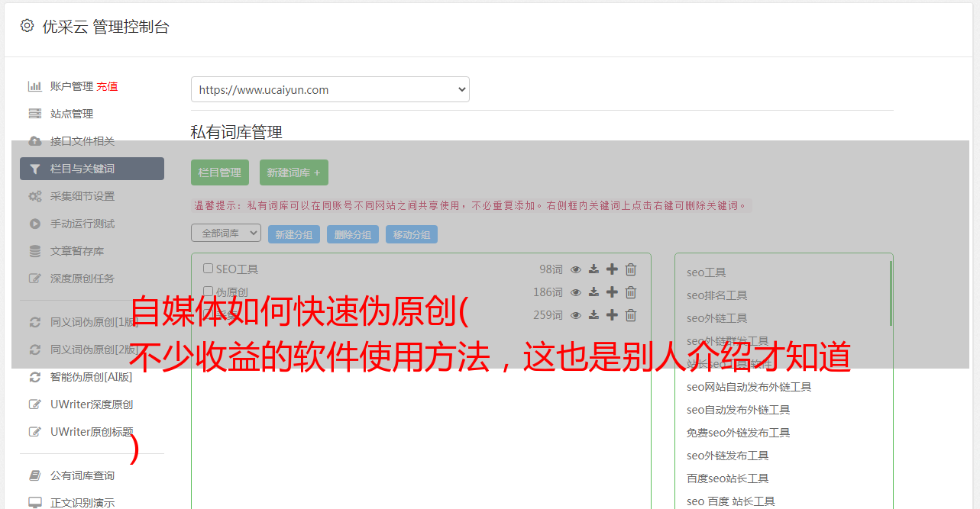Click the gear icon beside 优采云 管理控制台

tap(27, 26)
